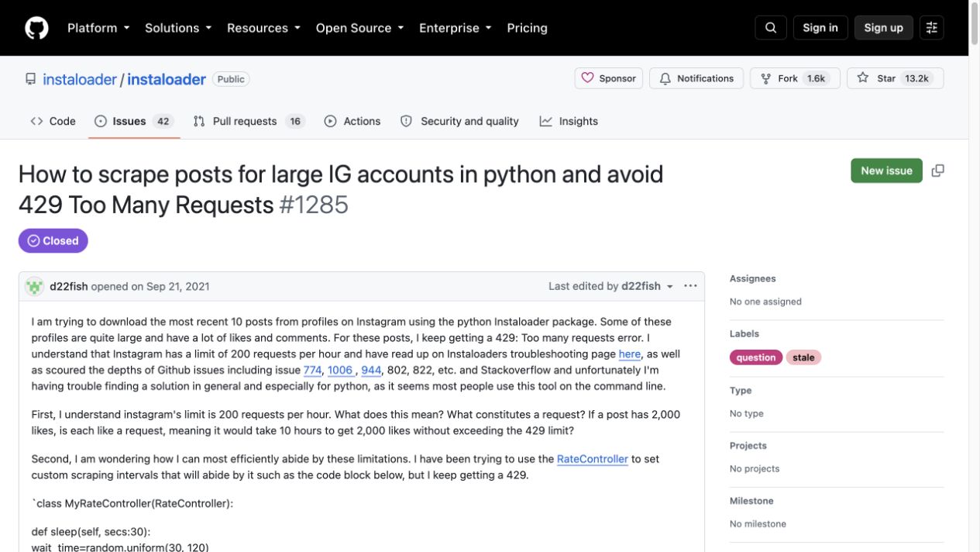Open the search magnifier icon

tap(771, 28)
